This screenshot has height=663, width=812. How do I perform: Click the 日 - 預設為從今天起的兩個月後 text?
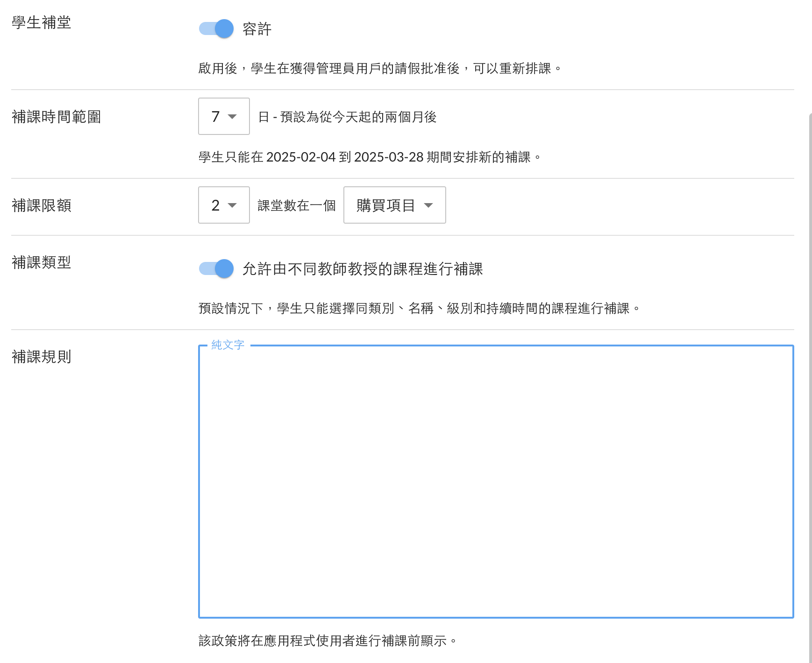[x=347, y=117]
